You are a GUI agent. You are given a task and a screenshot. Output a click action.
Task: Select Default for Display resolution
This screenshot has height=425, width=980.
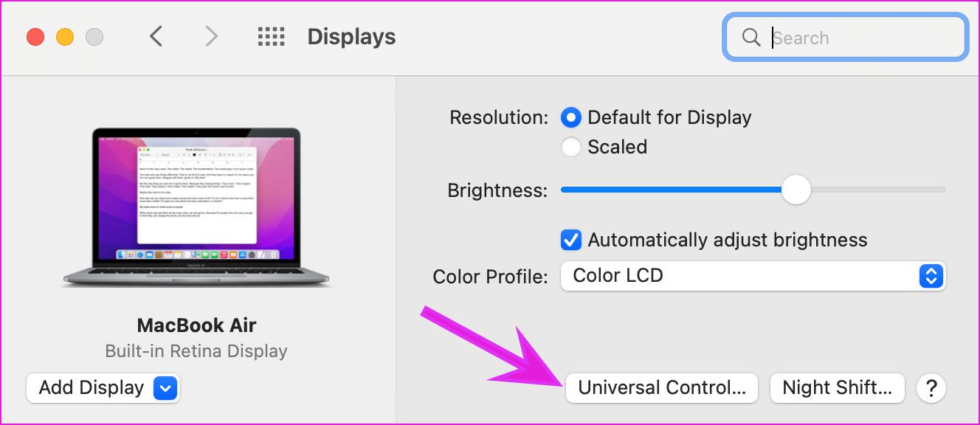(x=570, y=117)
